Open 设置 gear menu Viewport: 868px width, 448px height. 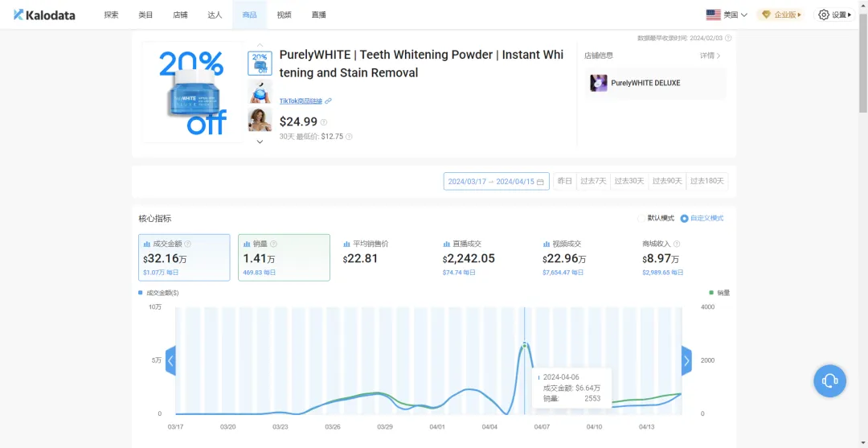[835, 15]
